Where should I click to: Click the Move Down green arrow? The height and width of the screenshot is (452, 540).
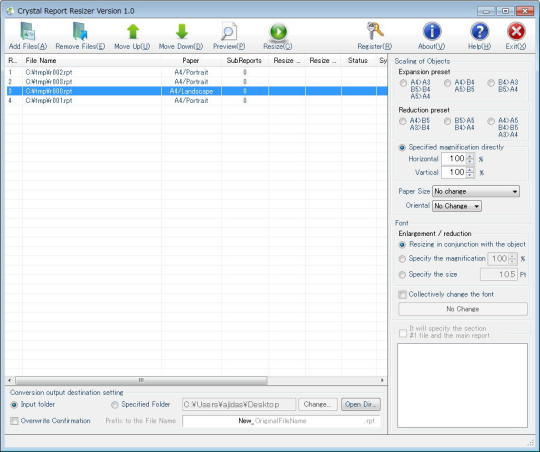point(181,32)
